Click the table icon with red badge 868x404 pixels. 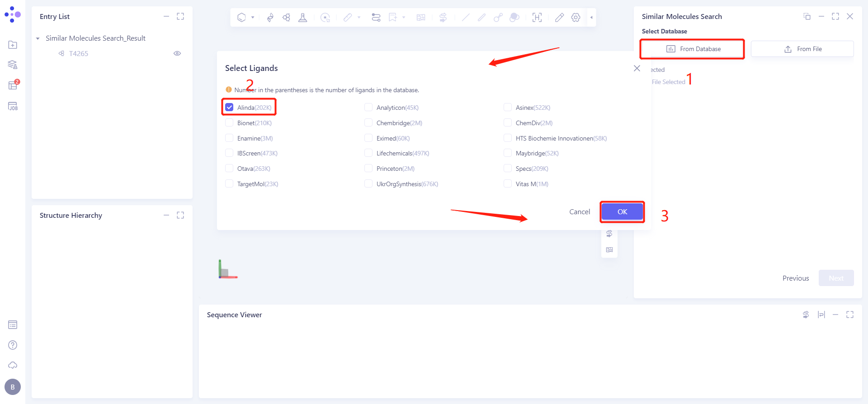pyautogui.click(x=13, y=85)
